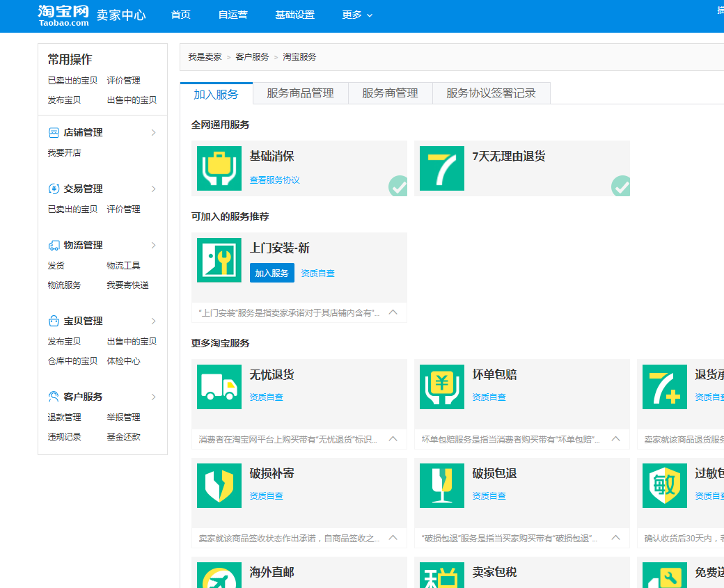This screenshot has height=588, width=724.
Task: Click the 客户服务 headset icon in sidebar
Action: click(54, 397)
